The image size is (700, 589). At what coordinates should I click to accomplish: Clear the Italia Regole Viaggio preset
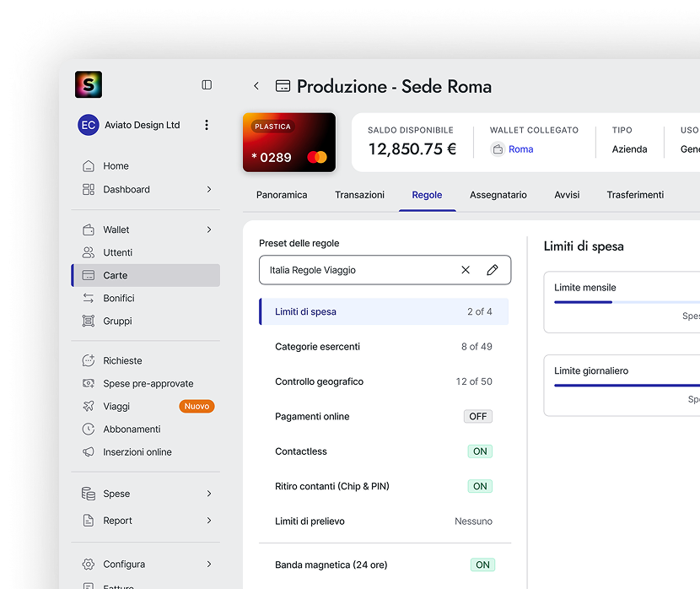(x=466, y=270)
